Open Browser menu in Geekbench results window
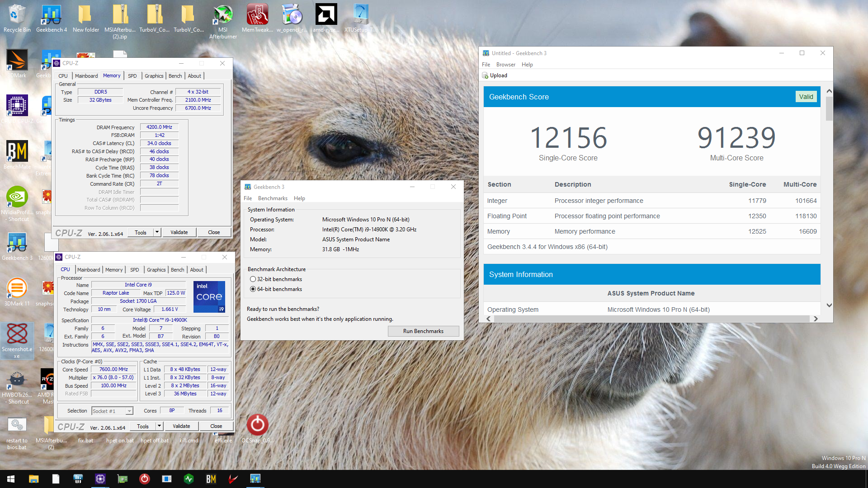Screen dimensions: 868x488 [505, 65]
